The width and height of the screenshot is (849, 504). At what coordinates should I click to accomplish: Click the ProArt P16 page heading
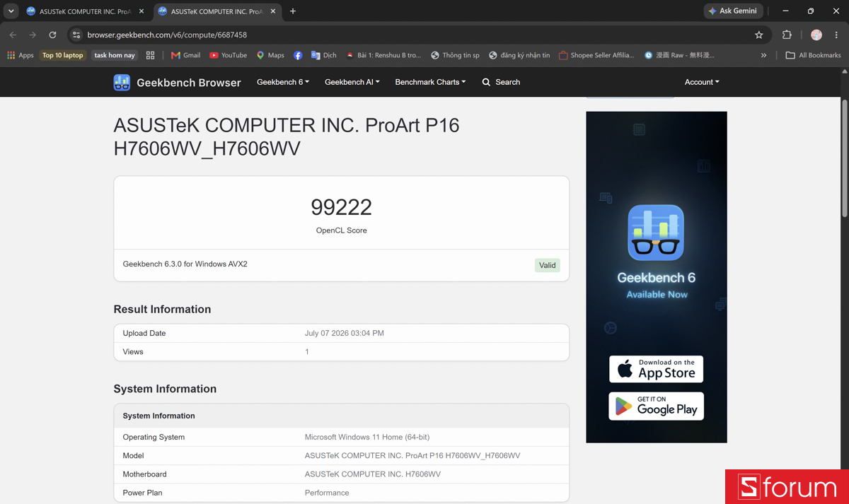[x=287, y=137]
